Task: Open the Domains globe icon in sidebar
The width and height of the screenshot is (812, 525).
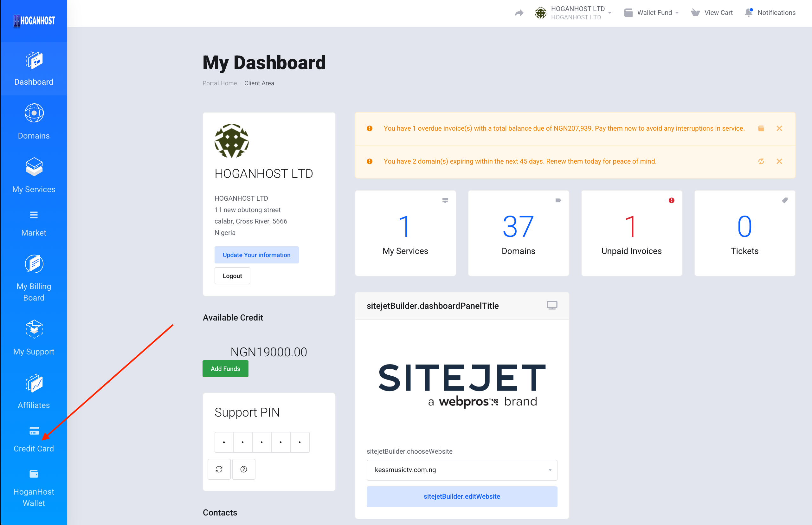Action: point(34,113)
